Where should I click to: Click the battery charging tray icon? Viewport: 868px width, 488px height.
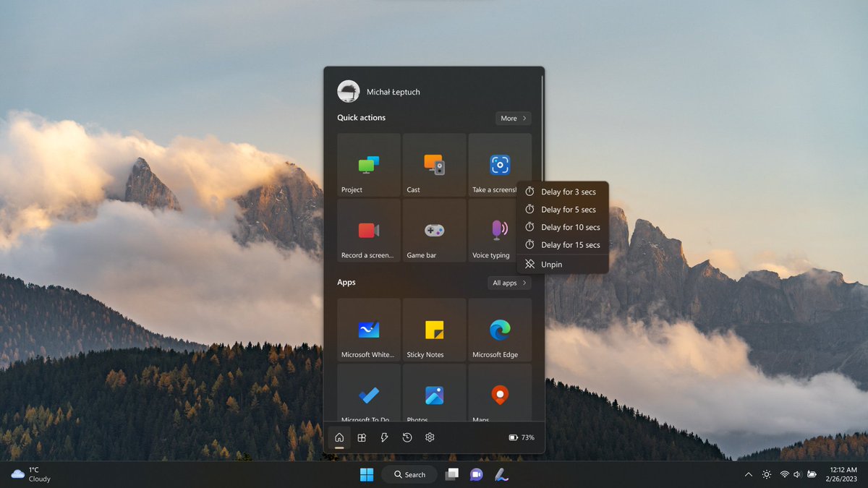pyautogui.click(x=812, y=474)
